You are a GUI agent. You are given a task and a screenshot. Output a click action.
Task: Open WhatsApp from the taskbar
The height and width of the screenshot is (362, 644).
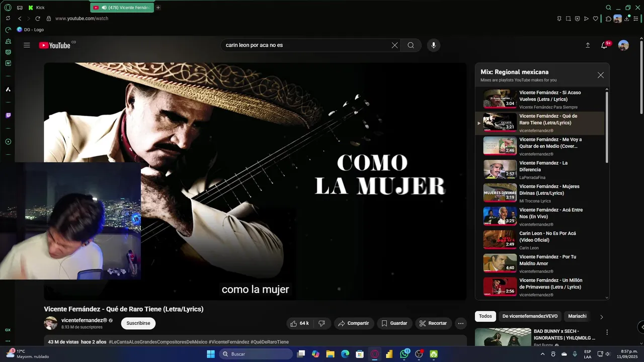[405, 354]
